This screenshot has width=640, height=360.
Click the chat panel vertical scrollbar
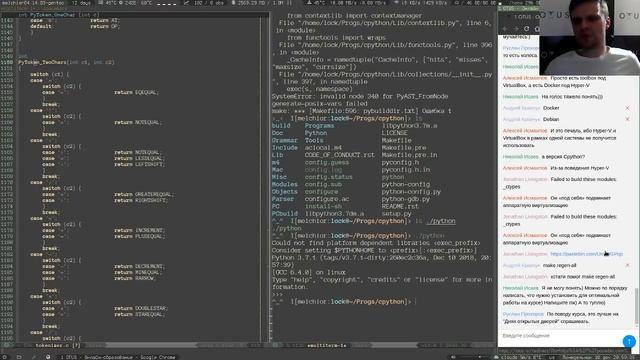pos(637,306)
